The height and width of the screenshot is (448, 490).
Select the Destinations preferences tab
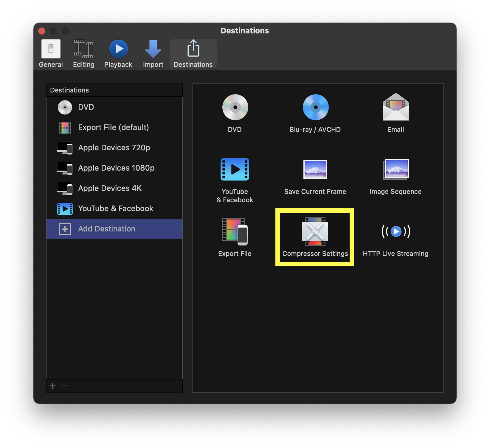193,54
